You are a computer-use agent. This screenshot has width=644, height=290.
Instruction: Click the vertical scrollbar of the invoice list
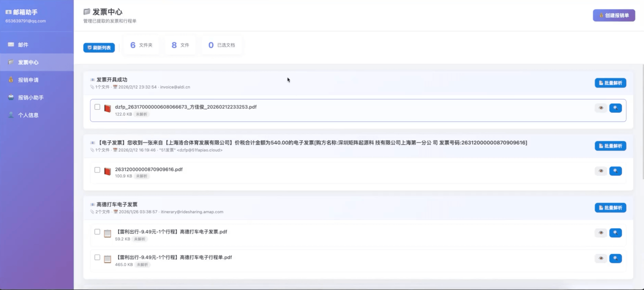coord(643,122)
